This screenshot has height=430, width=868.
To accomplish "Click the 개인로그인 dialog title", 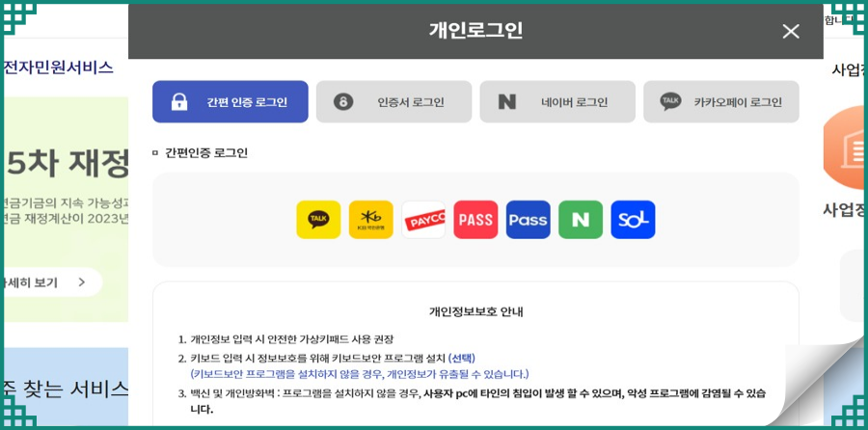I will pyautogui.click(x=476, y=31).
